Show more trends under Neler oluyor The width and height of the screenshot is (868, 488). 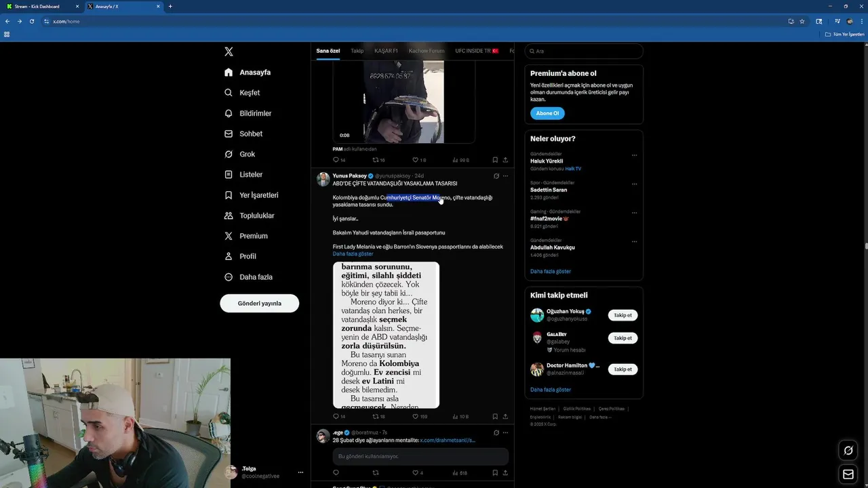tap(551, 271)
